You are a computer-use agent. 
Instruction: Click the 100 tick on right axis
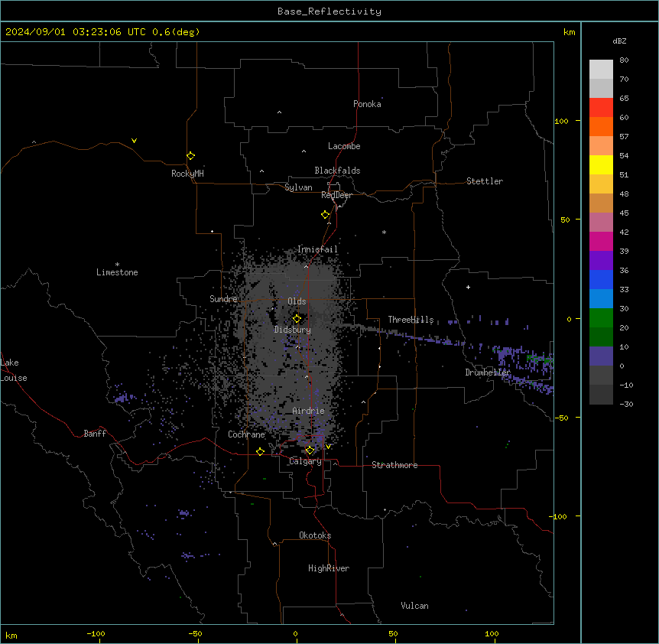pos(561,121)
